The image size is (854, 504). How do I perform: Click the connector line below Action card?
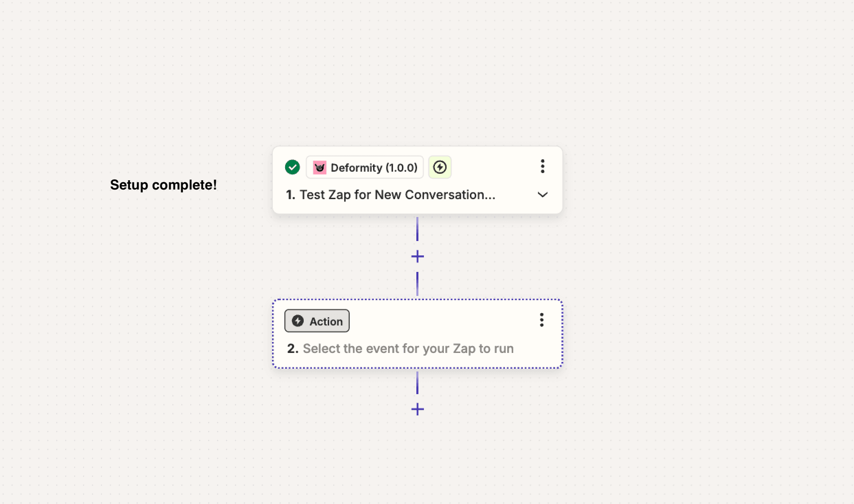pos(417,383)
